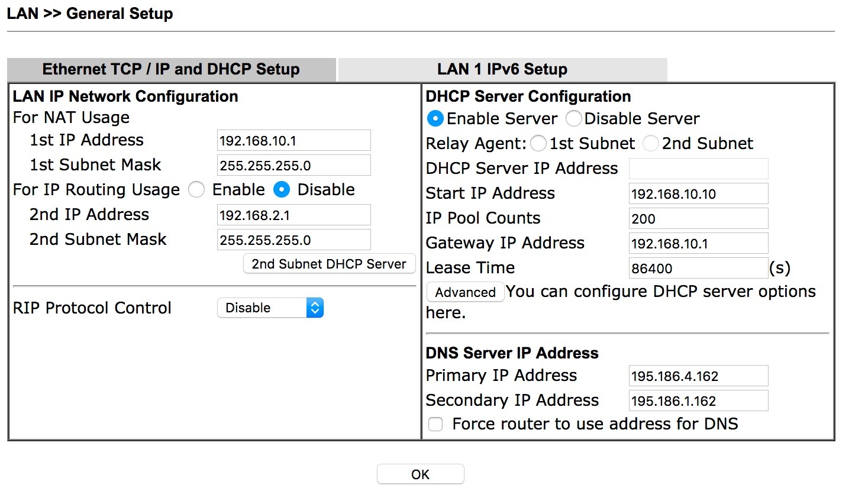Switch to the LAN 1 IPv6 Setup tab

[502, 69]
